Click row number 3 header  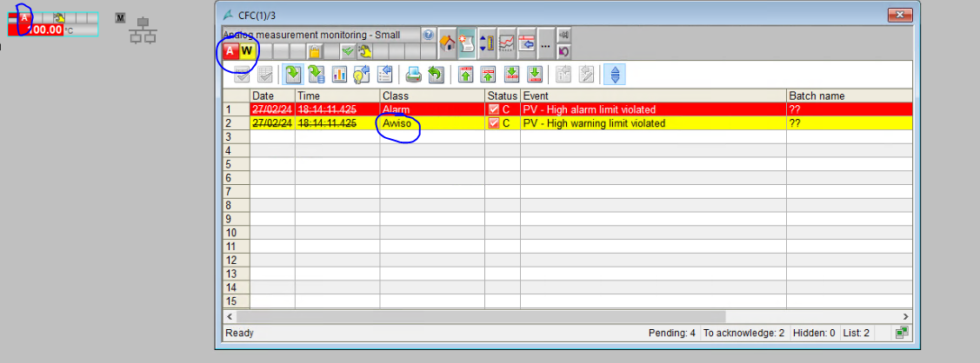point(237,137)
